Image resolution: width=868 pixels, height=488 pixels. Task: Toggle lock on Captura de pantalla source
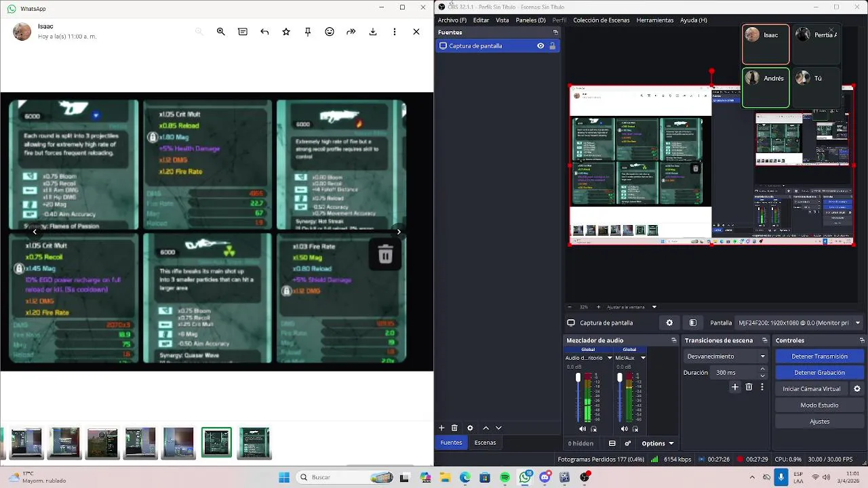tap(552, 46)
